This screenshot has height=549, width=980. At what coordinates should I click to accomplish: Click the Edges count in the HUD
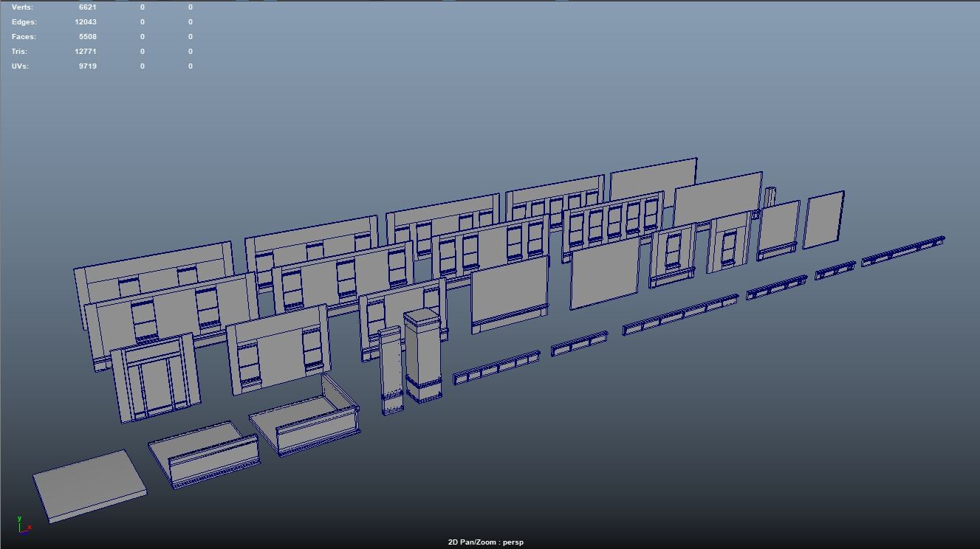(87, 21)
